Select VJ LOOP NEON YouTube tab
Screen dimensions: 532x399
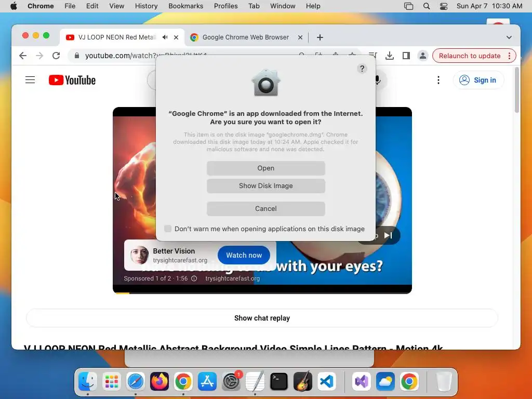tap(117, 37)
